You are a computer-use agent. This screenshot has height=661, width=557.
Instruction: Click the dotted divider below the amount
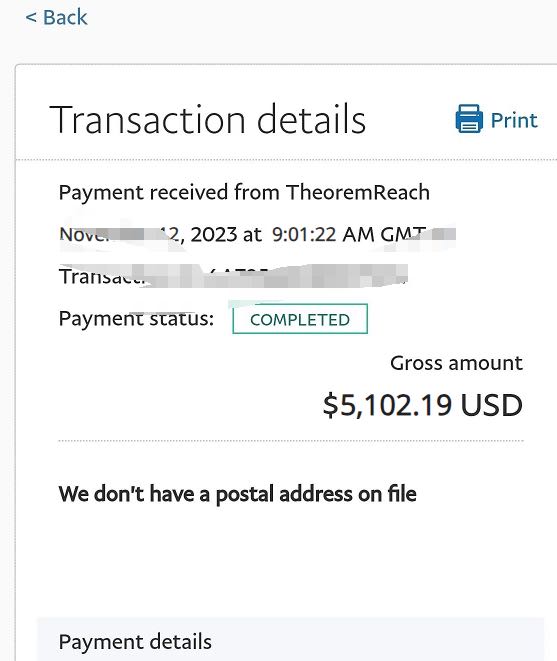291,441
